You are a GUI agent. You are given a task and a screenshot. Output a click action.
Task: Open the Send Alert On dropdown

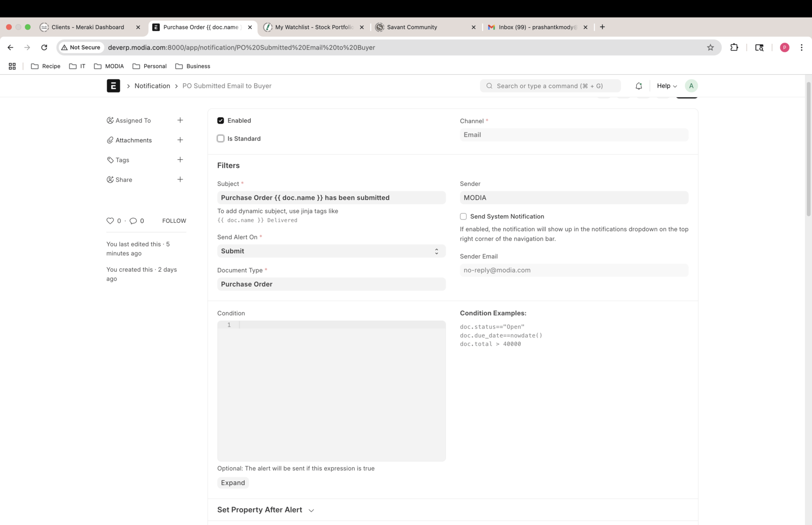(x=331, y=251)
